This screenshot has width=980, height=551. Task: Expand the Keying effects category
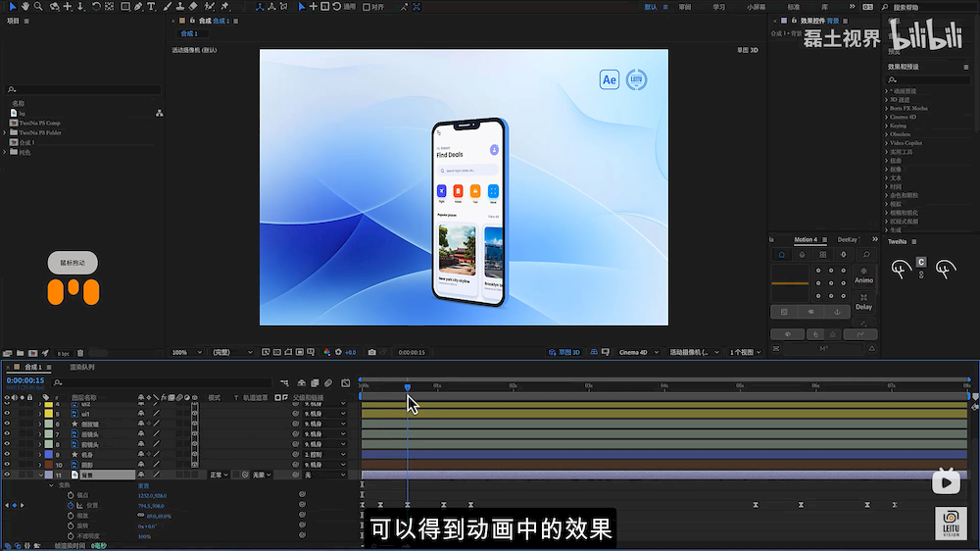tap(898, 125)
